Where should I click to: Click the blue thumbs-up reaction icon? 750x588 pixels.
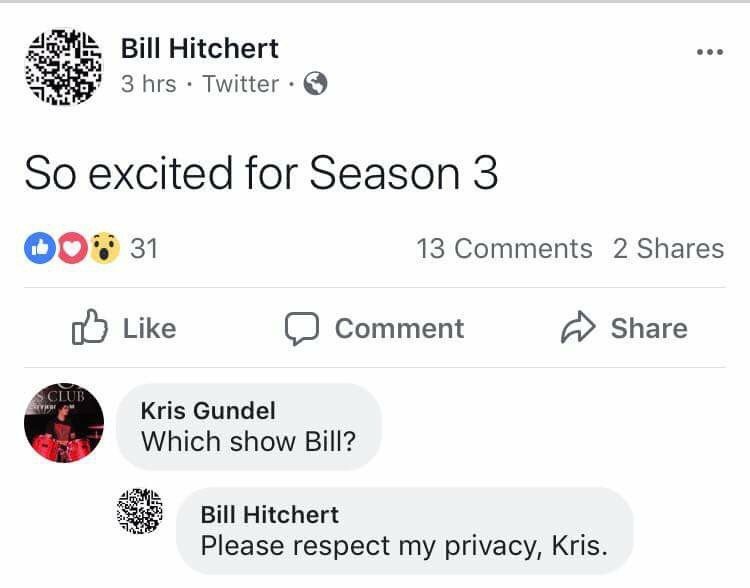(40, 248)
